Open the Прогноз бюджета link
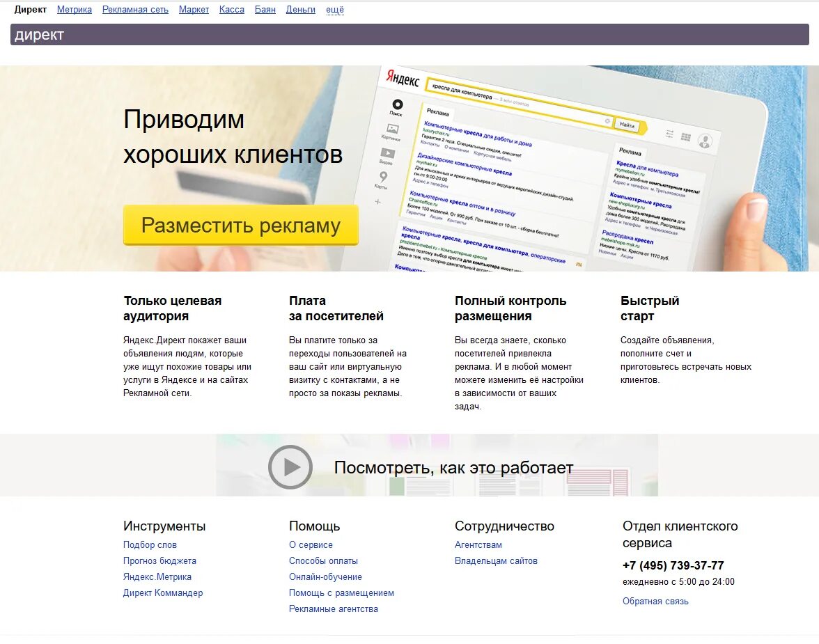Image resolution: width=819 pixels, height=644 pixels. click(160, 561)
